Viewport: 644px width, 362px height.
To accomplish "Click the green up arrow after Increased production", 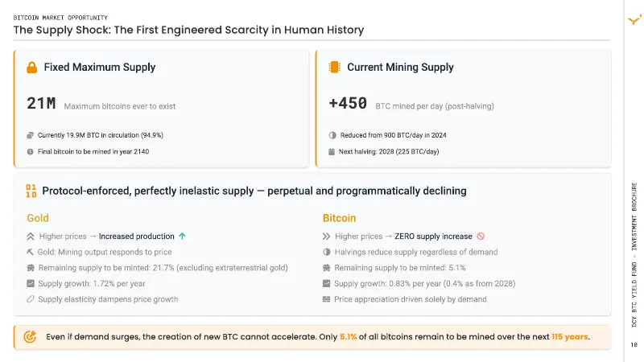I will pyautogui.click(x=183, y=236).
